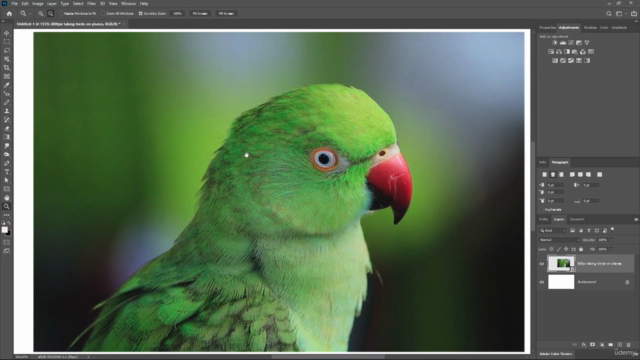Screen dimensions: 640x360
Task: Add a layer mask
Action: click(593, 345)
